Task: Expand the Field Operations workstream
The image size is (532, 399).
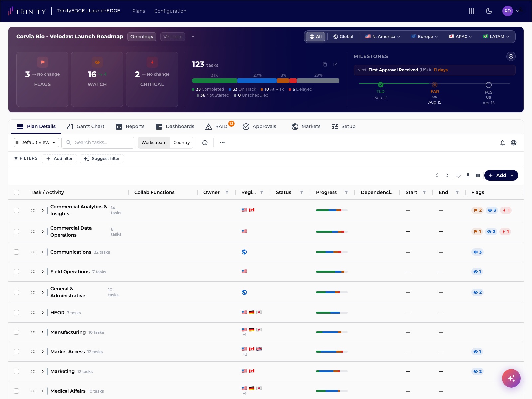Action: tap(42, 272)
